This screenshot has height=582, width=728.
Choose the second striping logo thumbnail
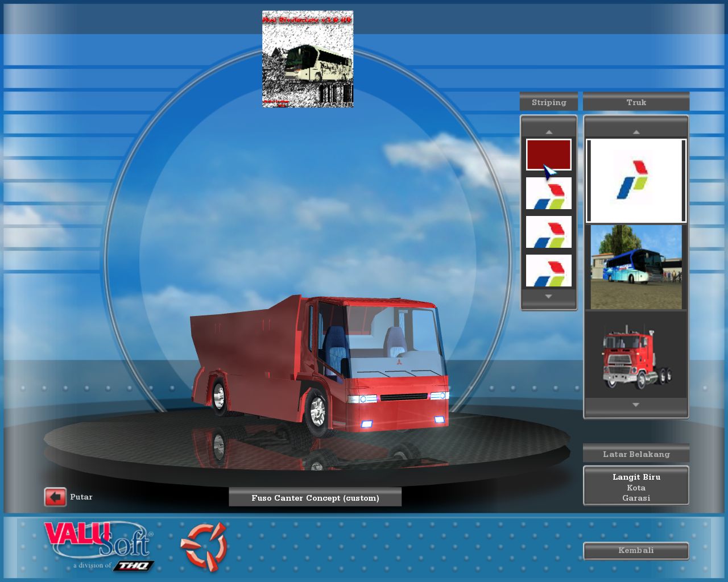tap(548, 193)
